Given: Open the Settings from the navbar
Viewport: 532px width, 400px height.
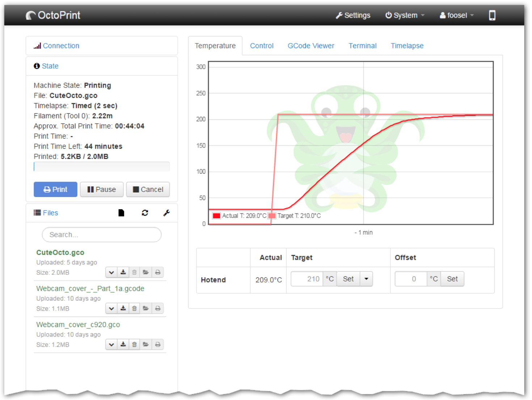Looking at the screenshot, I should click(x=352, y=15).
